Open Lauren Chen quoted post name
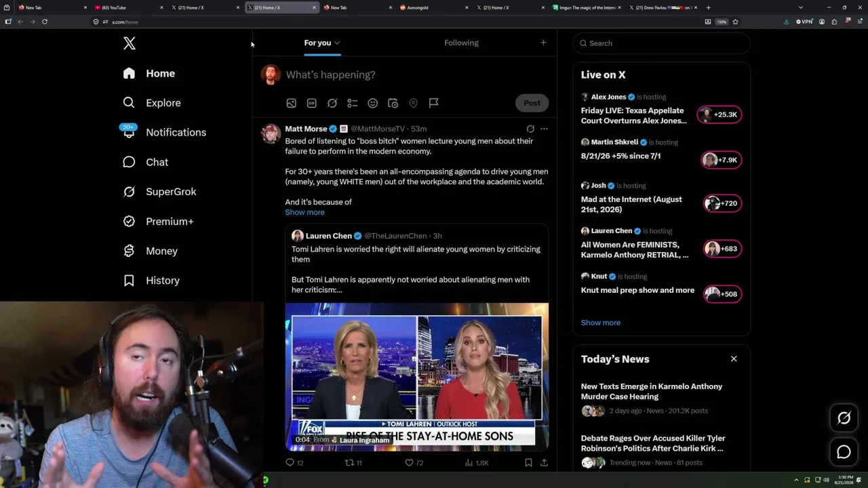Image resolution: width=868 pixels, height=488 pixels. tap(328, 236)
